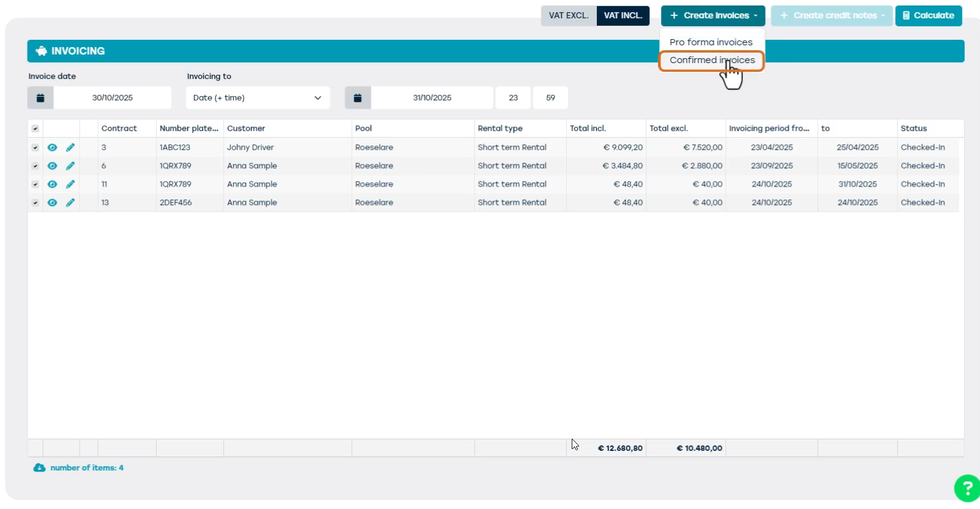Toggle the select-all header checkbox
980x509 pixels.
pos(35,128)
